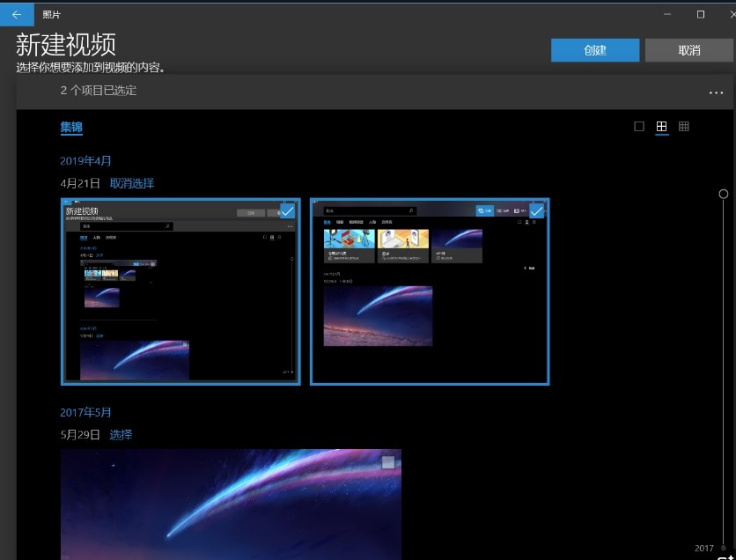
Task: Uncheck the first 新建视频 screenshot thumbnail
Action: click(x=287, y=211)
